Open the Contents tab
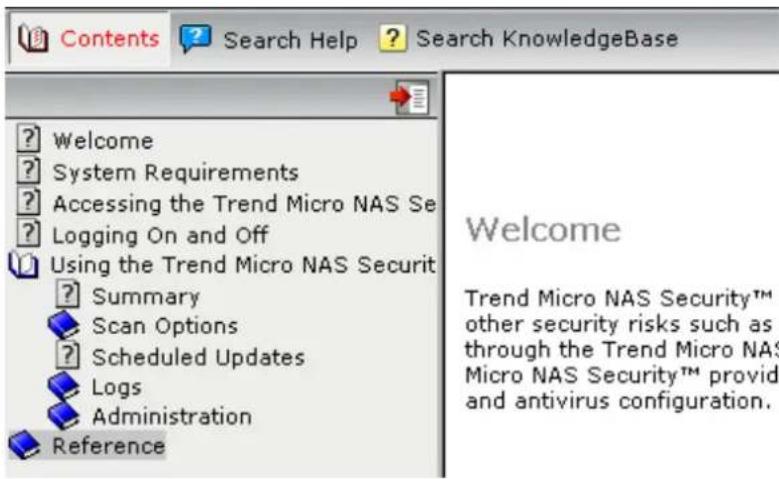 point(89,39)
